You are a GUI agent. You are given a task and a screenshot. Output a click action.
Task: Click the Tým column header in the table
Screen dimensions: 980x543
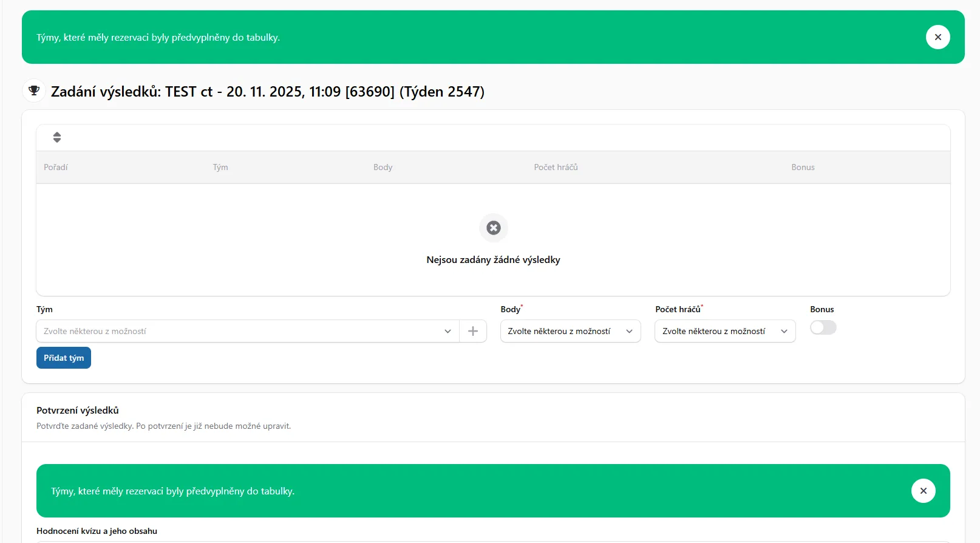coord(220,167)
